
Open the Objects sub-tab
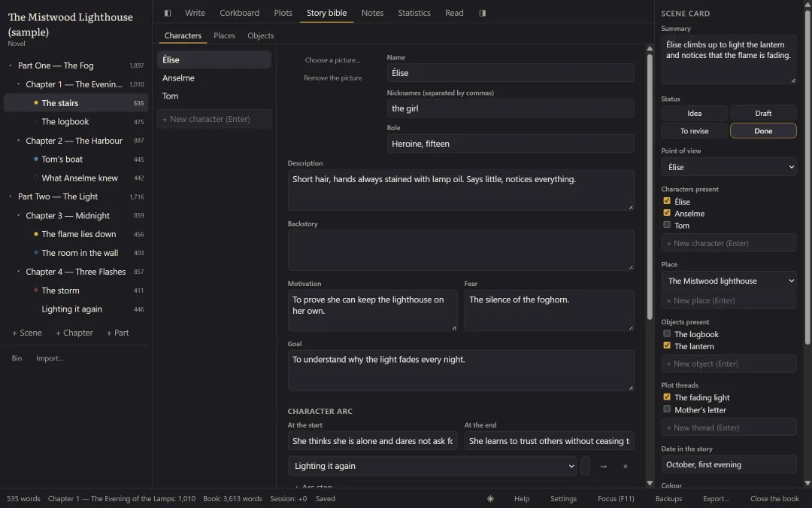coord(260,35)
